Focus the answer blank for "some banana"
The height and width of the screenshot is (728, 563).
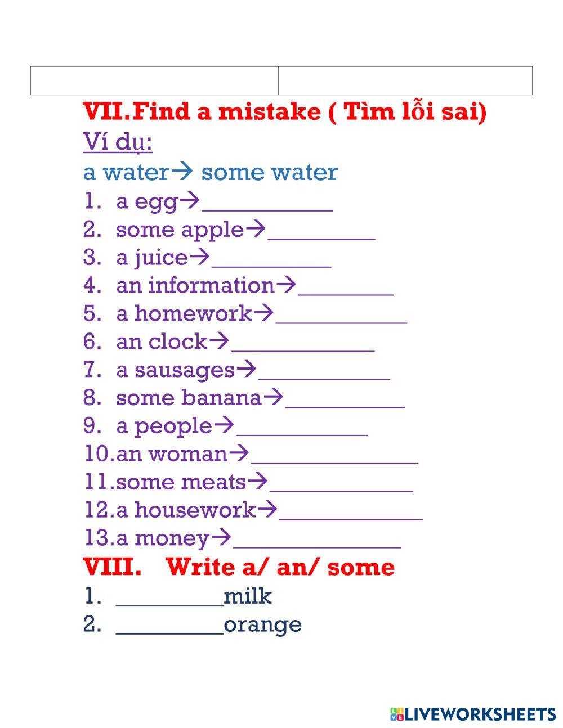345,399
